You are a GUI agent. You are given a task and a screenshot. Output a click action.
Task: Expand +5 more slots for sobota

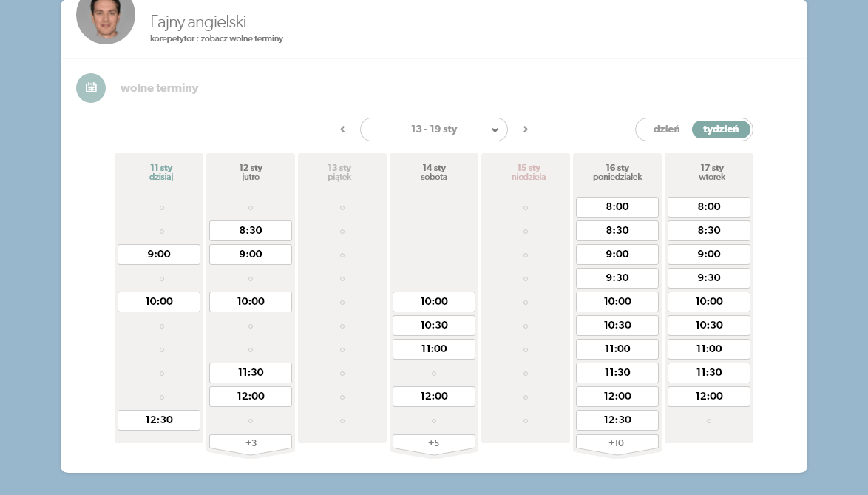tap(434, 442)
